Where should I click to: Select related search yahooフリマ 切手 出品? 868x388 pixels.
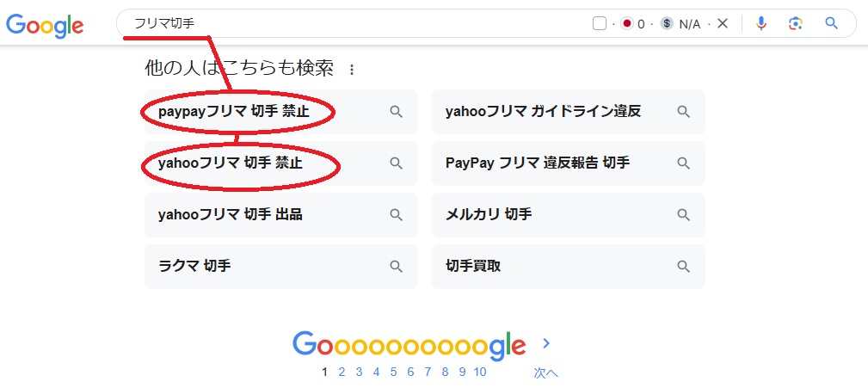click(x=280, y=215)
